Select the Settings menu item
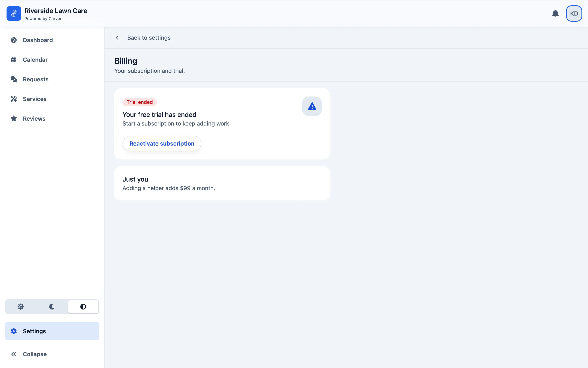 coord(52,331)
